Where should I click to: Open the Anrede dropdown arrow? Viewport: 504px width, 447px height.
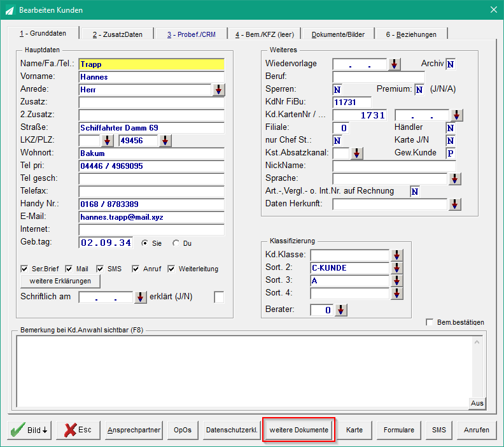218,90
